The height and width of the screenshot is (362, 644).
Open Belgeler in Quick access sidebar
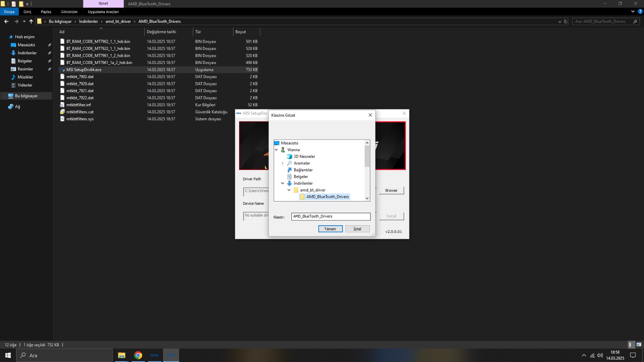point(25,61)
